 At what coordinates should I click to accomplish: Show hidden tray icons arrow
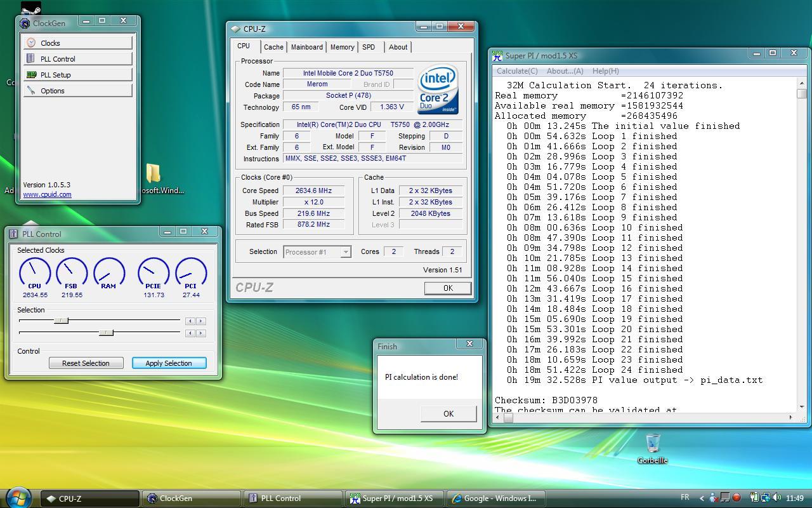[x=702, y=498]
